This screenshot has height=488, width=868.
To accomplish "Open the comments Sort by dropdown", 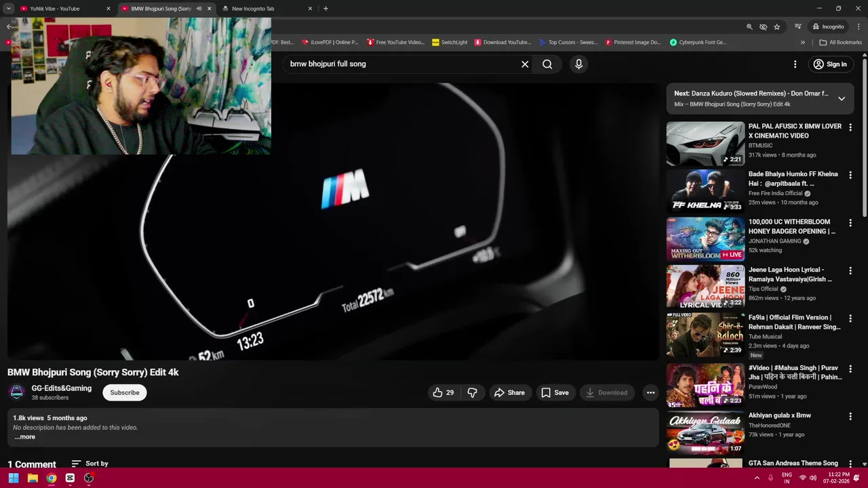I will click(x=90, y=464).
